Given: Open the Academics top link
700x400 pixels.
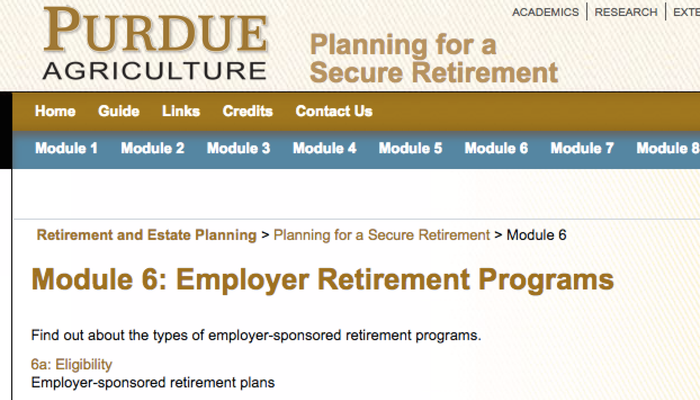Looking at the screenshot, I should [546, 12].
